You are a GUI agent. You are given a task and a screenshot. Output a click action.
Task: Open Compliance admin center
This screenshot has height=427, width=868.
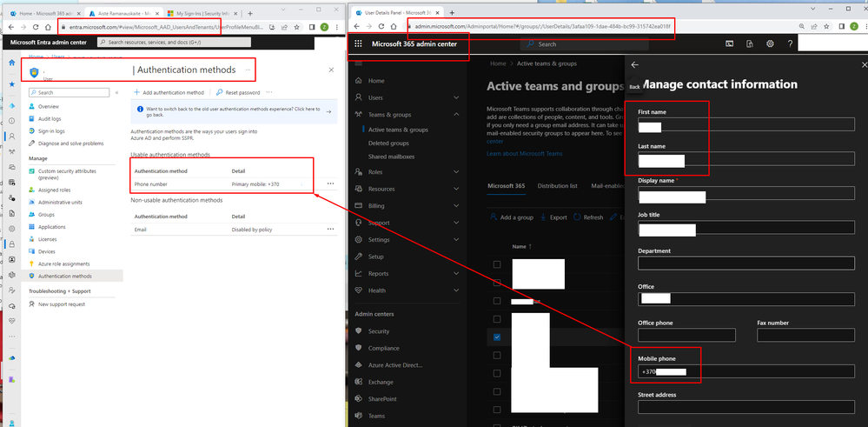(x=384, y=349)
